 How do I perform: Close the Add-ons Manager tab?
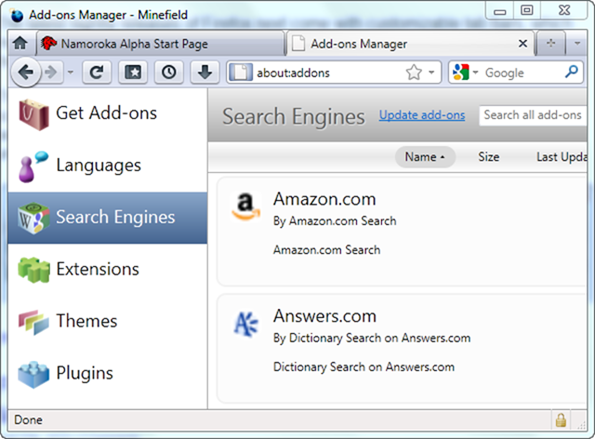click(x=523, y=44)
